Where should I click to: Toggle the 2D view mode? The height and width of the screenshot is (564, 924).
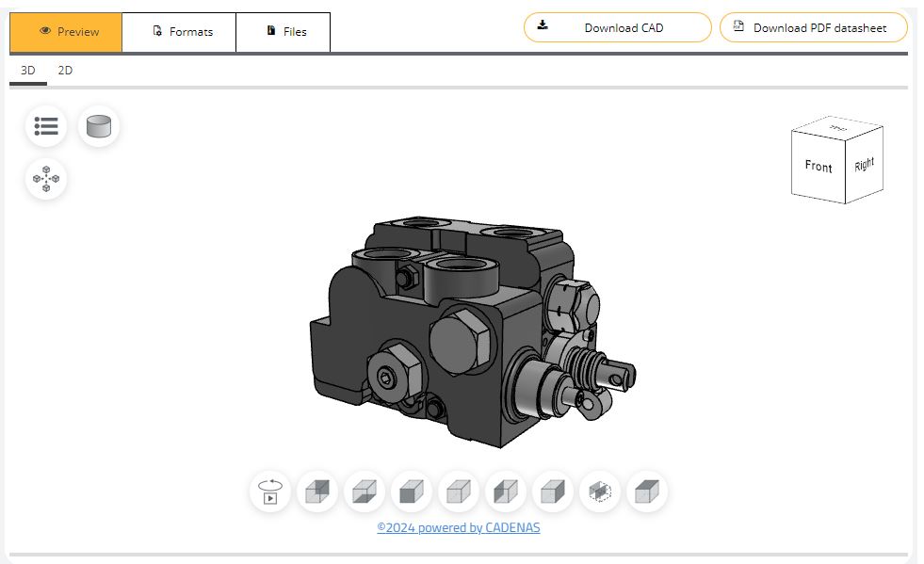point(65,70)
